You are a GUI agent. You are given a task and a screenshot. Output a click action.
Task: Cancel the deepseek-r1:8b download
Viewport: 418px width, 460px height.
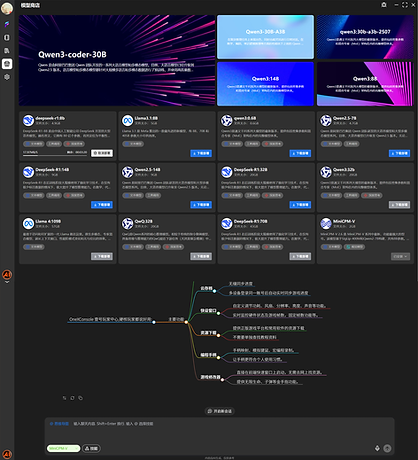(x=102, y=153)
